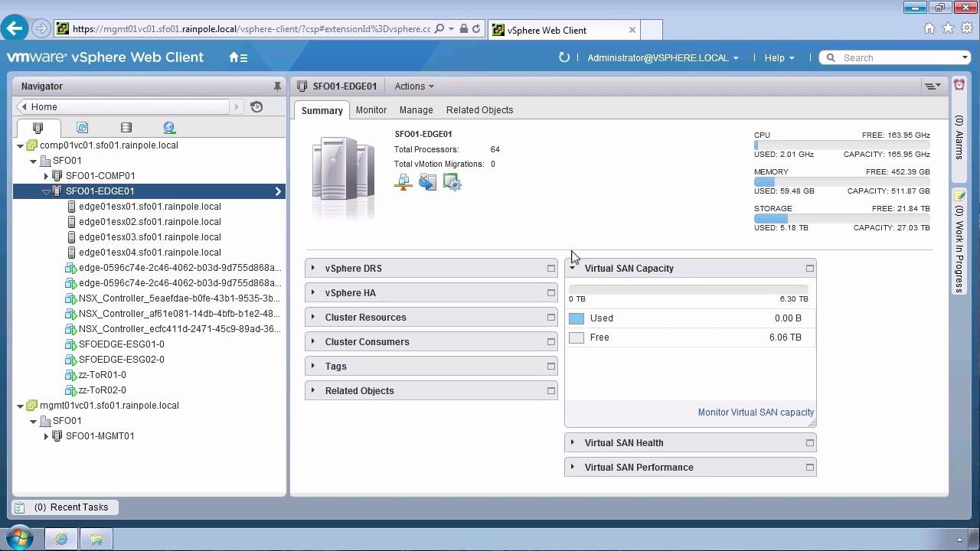Expand the Cluster Resources section
The width and height of the screenshot is (980, 551).
(313, 317)
